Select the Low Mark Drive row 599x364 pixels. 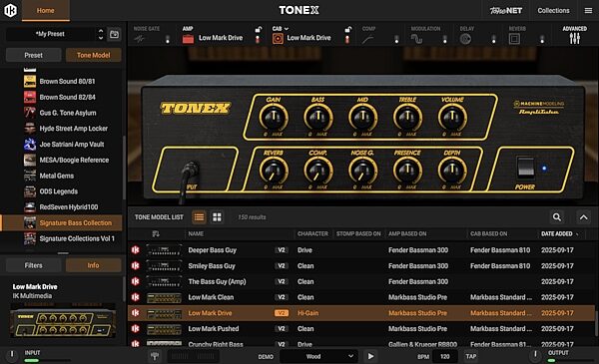(x=361, y=313)
